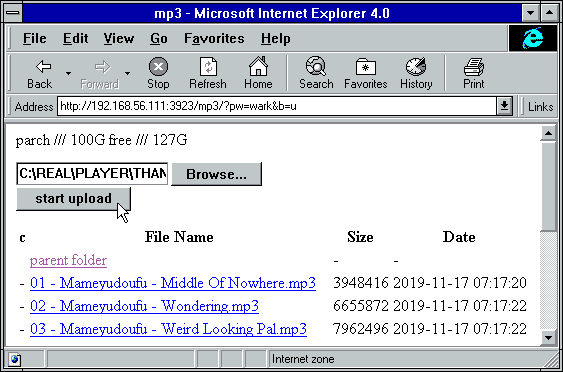This screenshot has height=372, width=563.
Task: Open the File menu
Action: click(x=34, y=38)
